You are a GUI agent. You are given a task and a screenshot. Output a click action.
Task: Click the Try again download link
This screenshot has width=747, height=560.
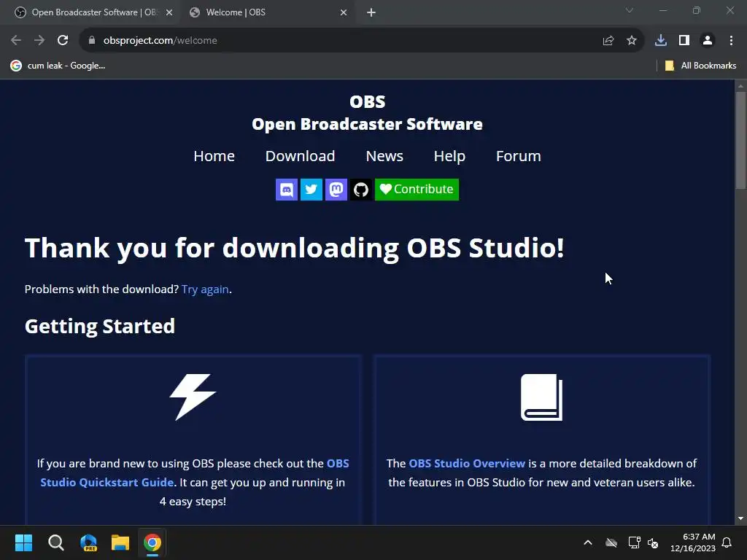pyautogui.click(x=205, y=289)
